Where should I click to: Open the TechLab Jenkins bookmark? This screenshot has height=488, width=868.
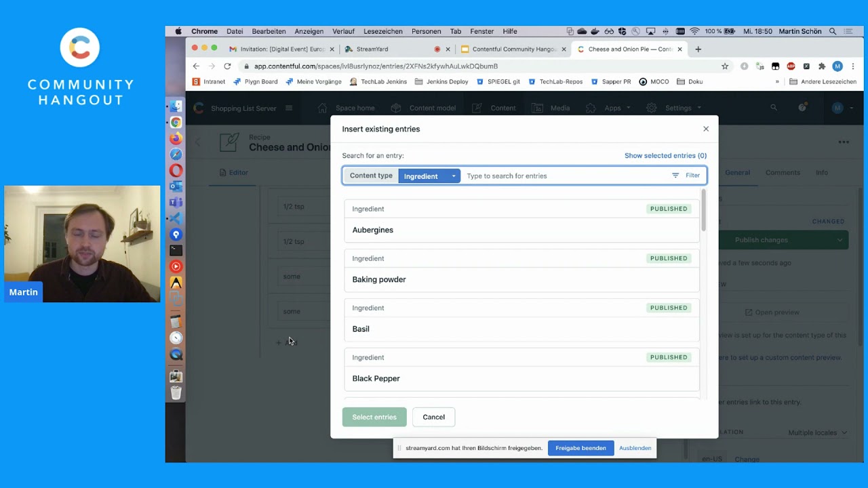(378, 82)
